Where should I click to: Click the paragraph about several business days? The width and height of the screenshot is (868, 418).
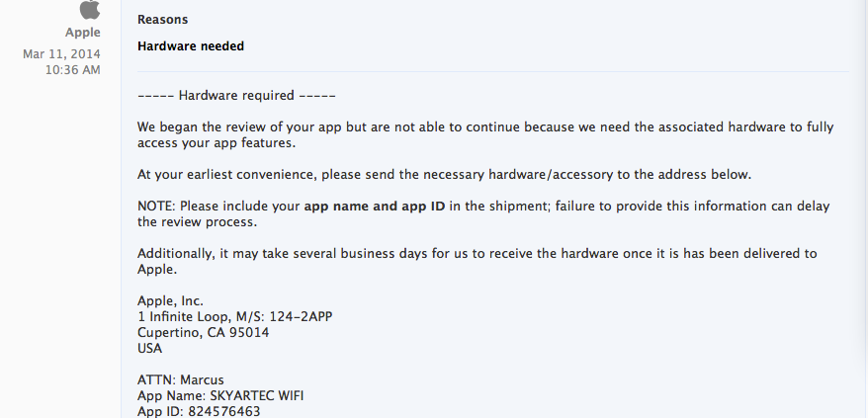(477, 261)
